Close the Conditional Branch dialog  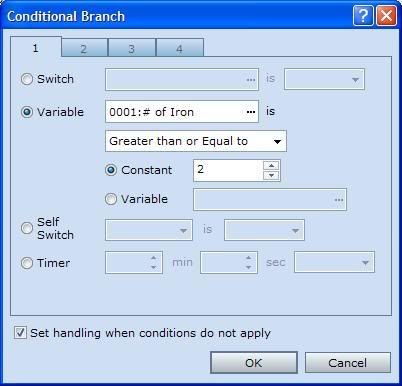[386, 16]
